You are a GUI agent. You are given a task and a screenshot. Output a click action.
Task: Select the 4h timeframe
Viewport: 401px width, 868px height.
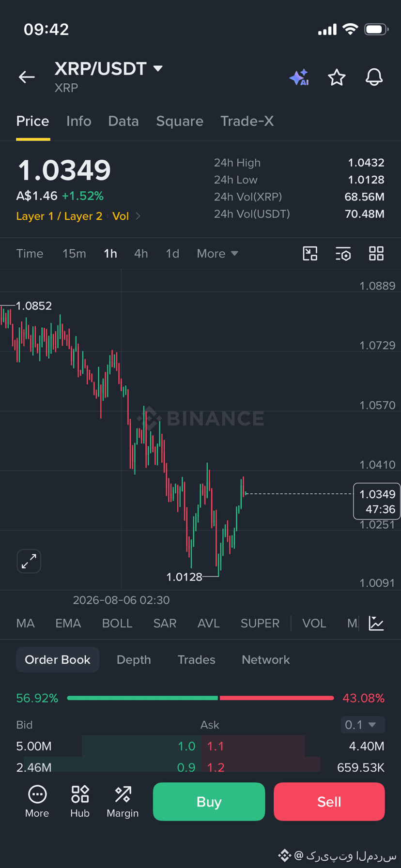coord(141,254)
